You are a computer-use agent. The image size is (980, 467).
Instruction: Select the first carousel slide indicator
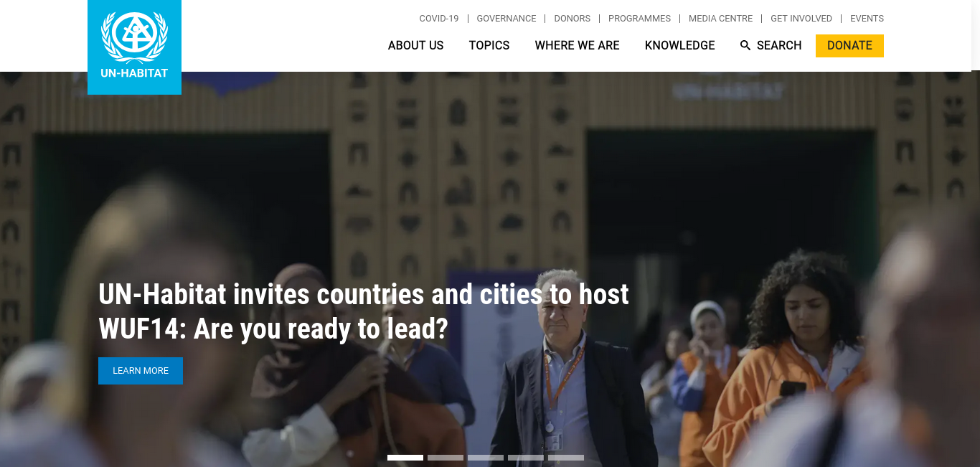[405, 458]
